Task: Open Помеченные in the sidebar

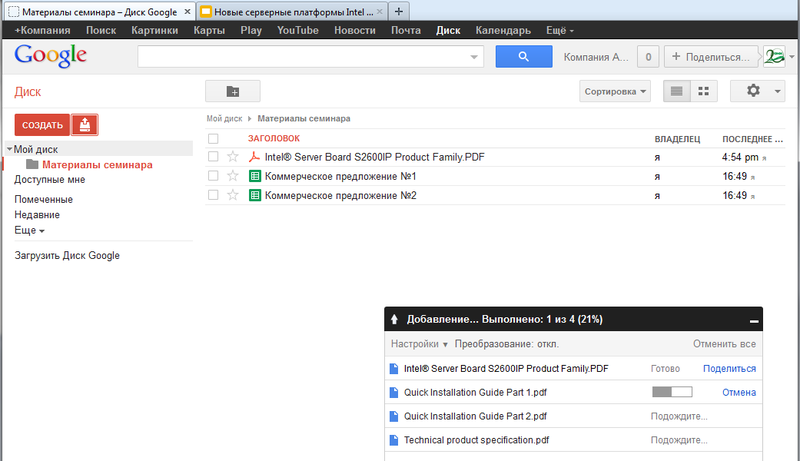Action: (x=43, y=199)
